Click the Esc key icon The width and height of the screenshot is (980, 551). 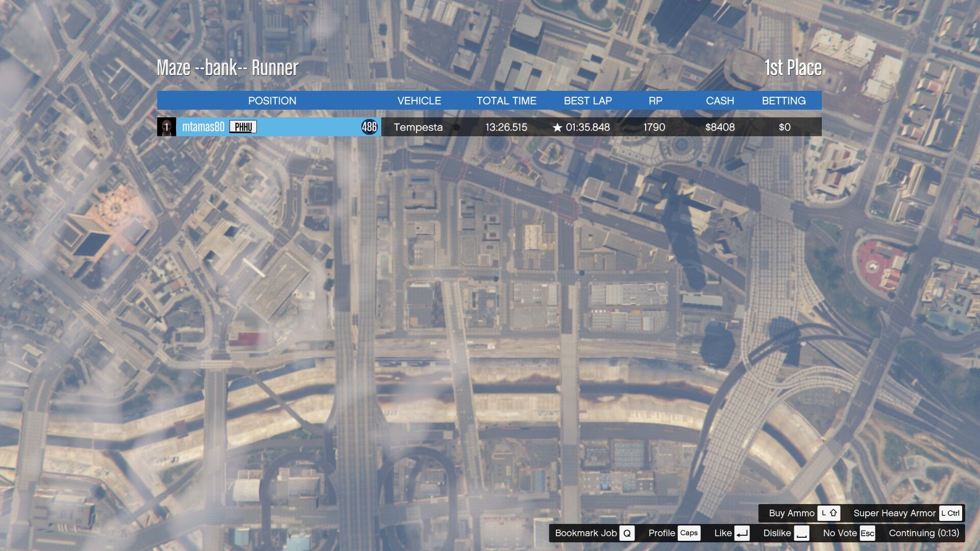[867, 533]
